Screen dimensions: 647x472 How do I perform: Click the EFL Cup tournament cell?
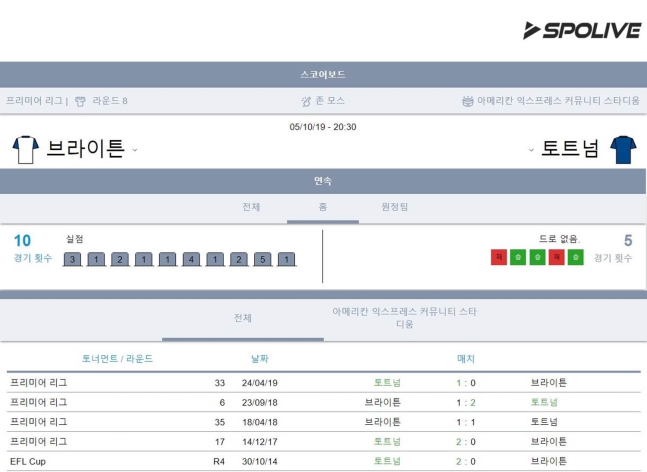[x=28, y=461]
